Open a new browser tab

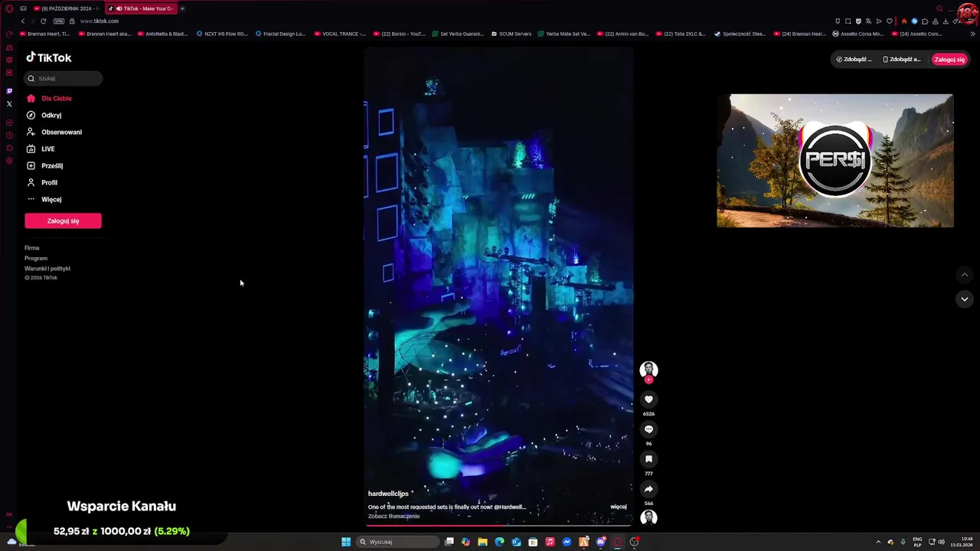(x=182, y=8)
